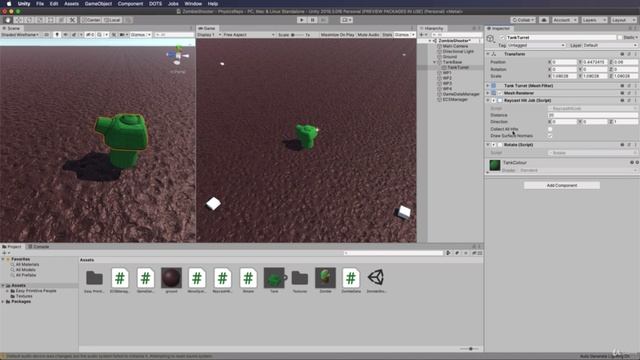Click the Apple menu icon

click(x=9, y=4)
